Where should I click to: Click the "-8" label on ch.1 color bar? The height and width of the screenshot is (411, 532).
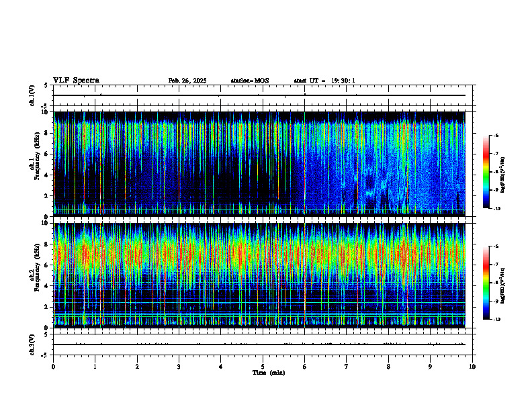pos(496,172)
